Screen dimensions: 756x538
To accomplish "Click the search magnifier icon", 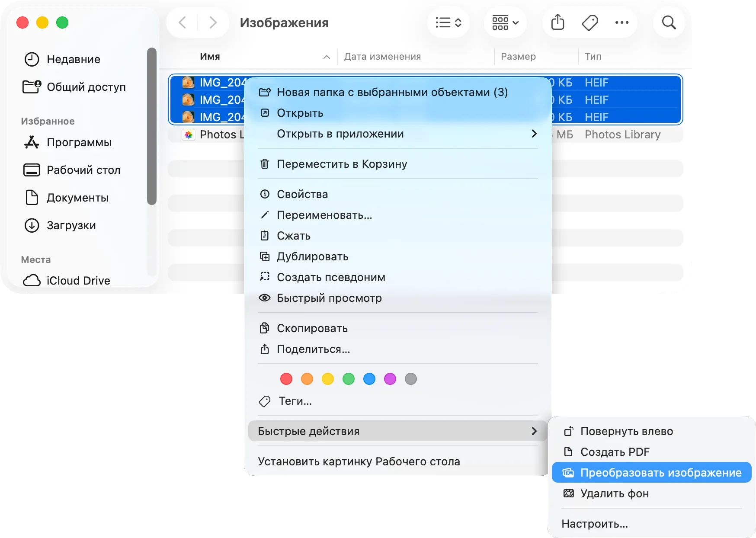I will coord(669,22).
